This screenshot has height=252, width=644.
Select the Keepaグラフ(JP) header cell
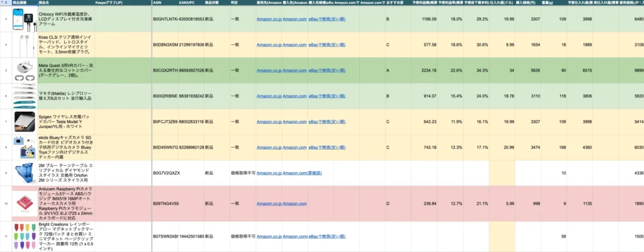(122, 3)
